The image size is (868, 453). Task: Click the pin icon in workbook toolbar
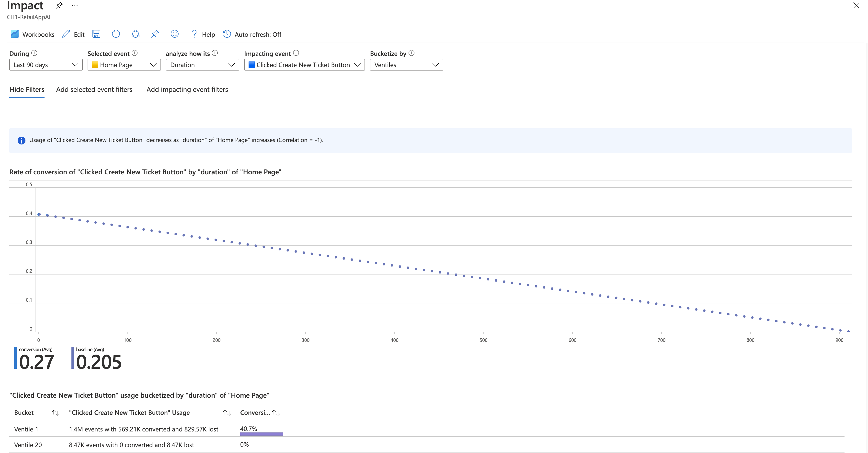(155, 34)
